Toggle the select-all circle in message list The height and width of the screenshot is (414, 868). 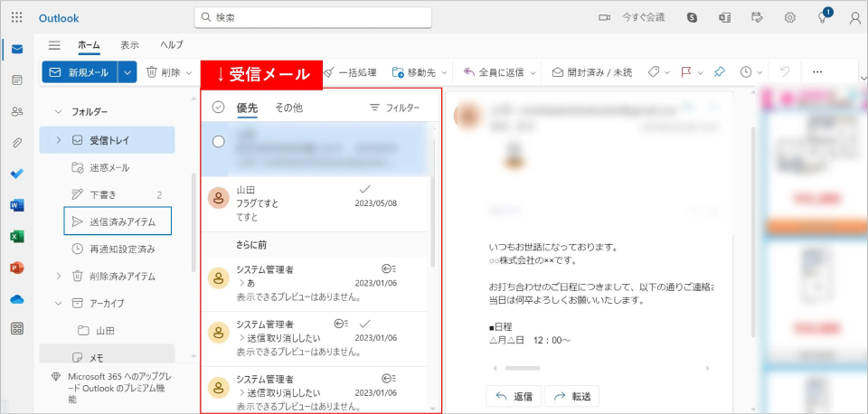pyautogui.click(x=219, y=108)
